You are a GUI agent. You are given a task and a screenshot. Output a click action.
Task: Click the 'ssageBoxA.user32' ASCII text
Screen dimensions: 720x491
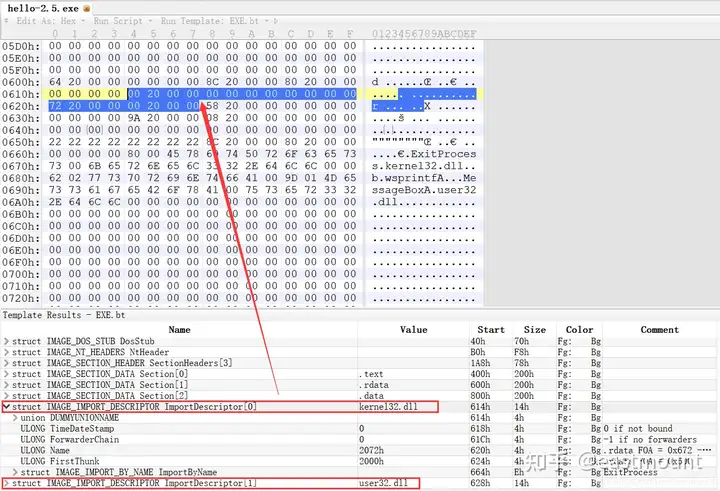[424, 190]
